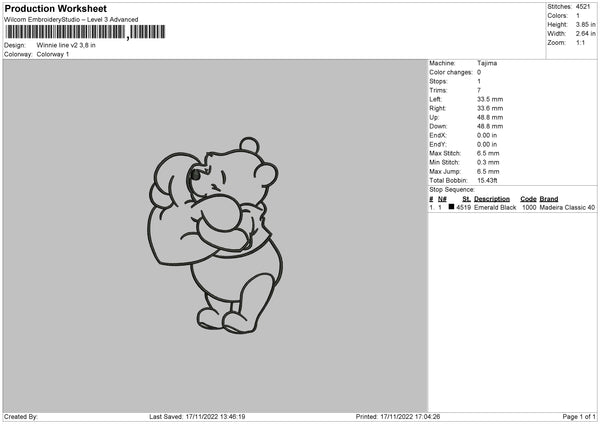
Task: Click the Production Worksheet title
Action: [x=55, y=8]
